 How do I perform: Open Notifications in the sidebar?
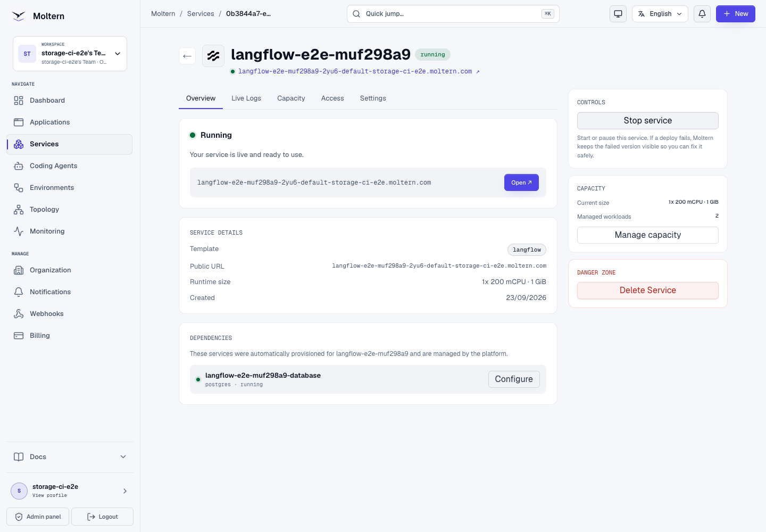[x=69, y=292]
